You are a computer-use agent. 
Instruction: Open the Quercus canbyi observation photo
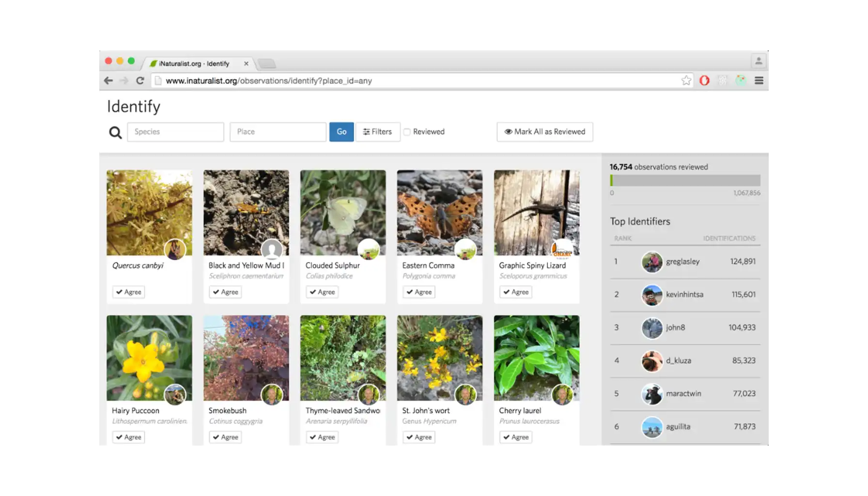[149, 213]
